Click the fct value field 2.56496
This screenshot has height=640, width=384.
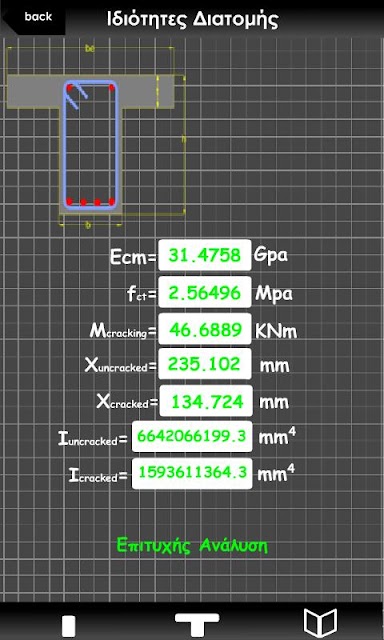point(204,292)
